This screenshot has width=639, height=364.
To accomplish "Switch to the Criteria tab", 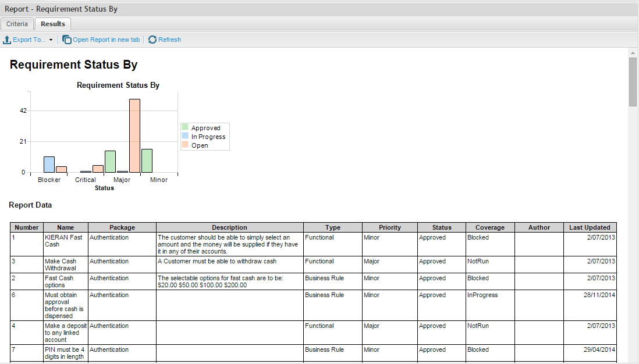I will [17, 24].
